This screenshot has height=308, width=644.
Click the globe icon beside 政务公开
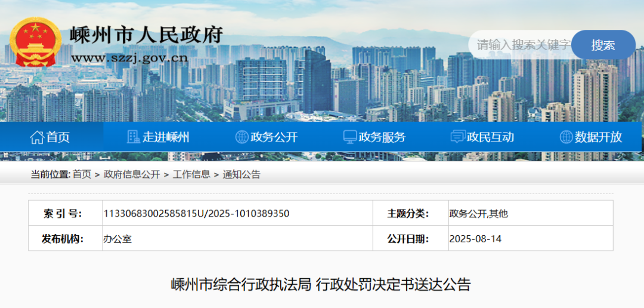pos(241,137)
